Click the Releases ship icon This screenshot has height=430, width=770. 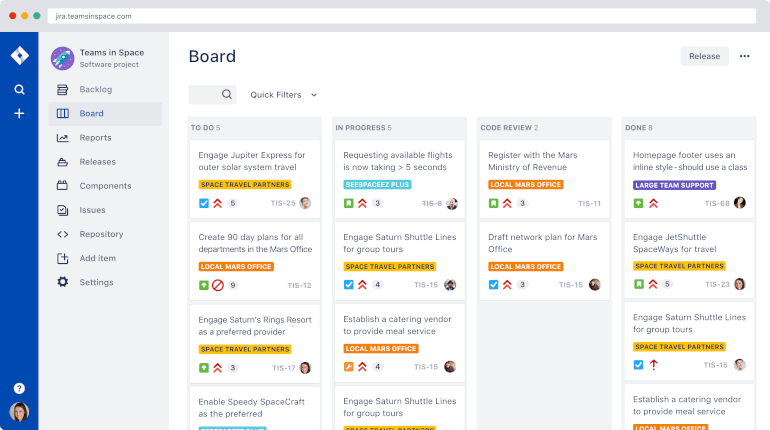[62, 162]
